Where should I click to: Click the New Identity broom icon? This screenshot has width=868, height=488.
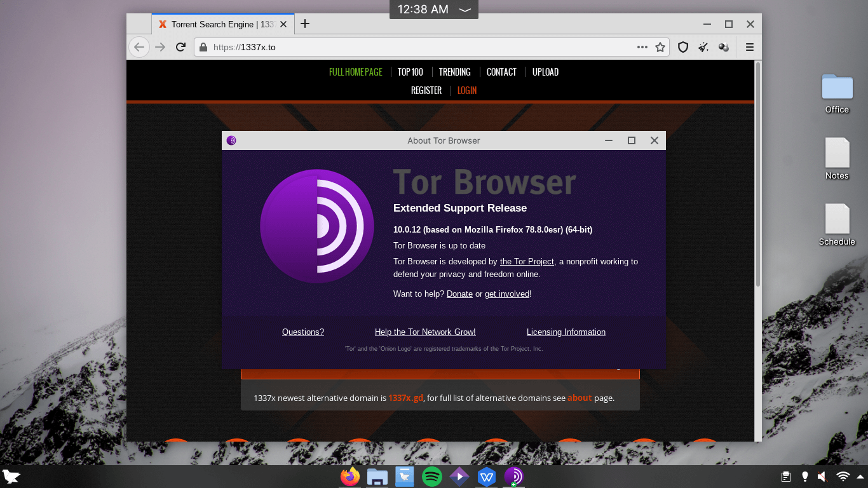coord(703,47)
